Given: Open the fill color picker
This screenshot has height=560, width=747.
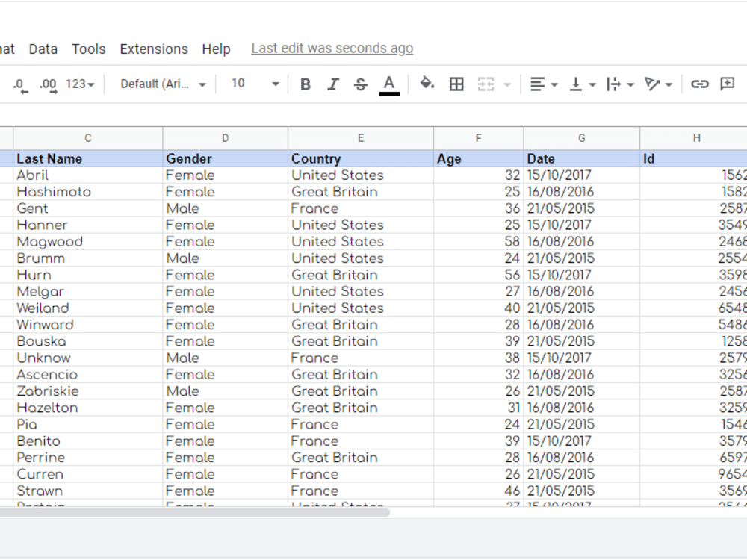Looking at the screenshot, I should pyautogui.click(x=427, y=84).
